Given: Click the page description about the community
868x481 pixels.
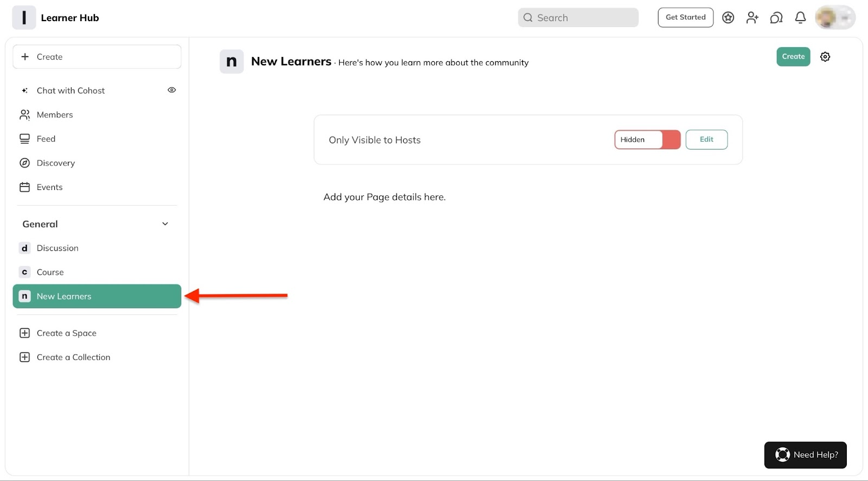Looking at the screenshot, I should [433, 63].
